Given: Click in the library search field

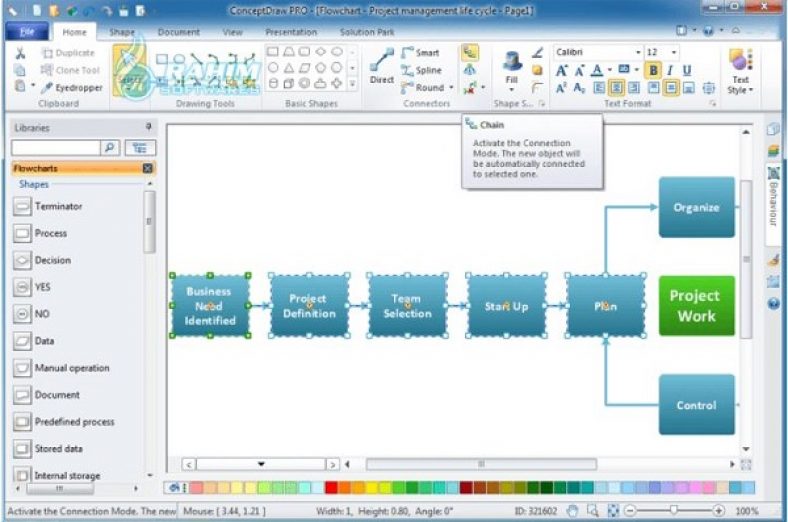Looking at the screenshot, I should tap(56, 147).
